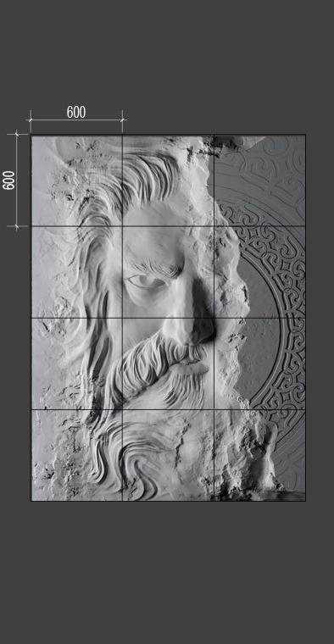This screenshot has height=644, width=334.
Task: Click the bottom tick of vertical dimension line
Action: [x=17, y=226]
